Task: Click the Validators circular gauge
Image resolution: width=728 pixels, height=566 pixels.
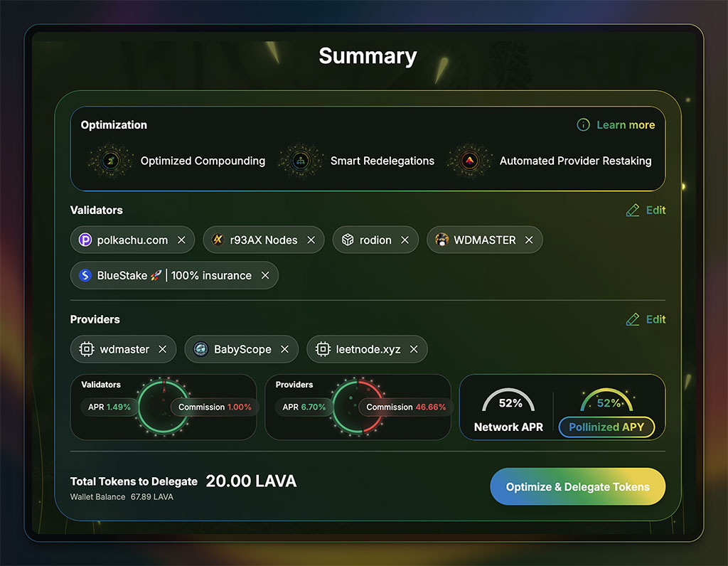Action: [164, 407]
